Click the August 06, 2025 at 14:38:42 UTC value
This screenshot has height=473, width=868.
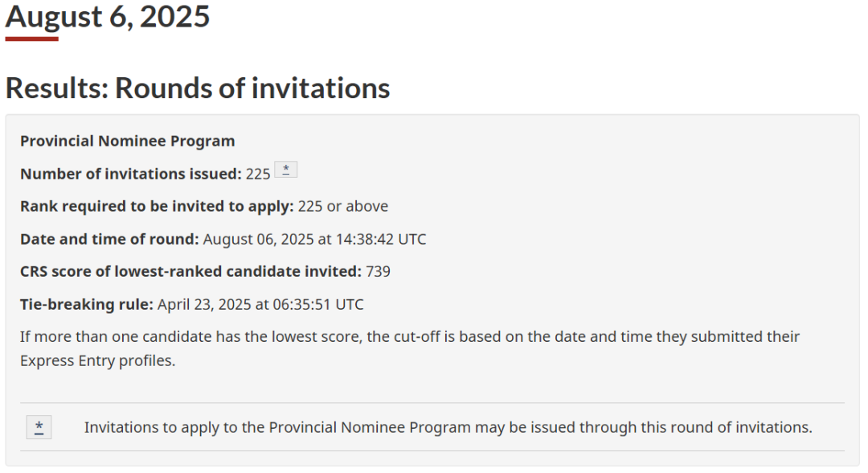point(314,239)
